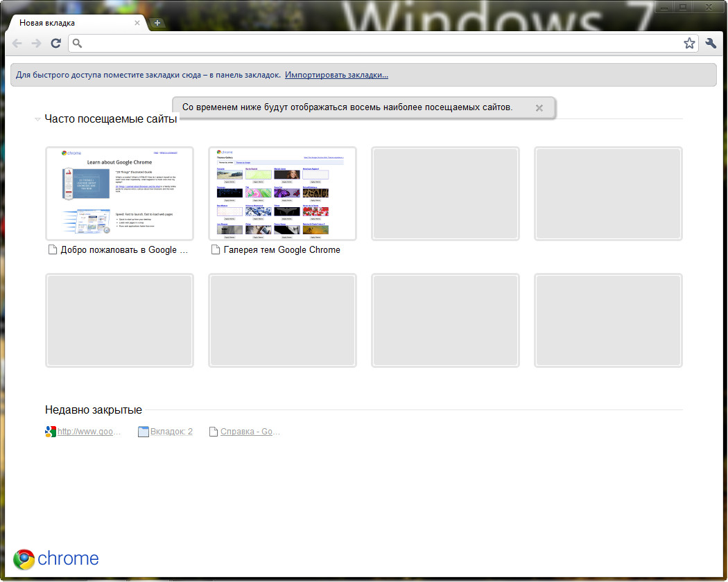The height and width of the screenshot is (582, 728).
Task: Click "Галерея тем Google Chrome" title
Action: click(x=281, y=250)
